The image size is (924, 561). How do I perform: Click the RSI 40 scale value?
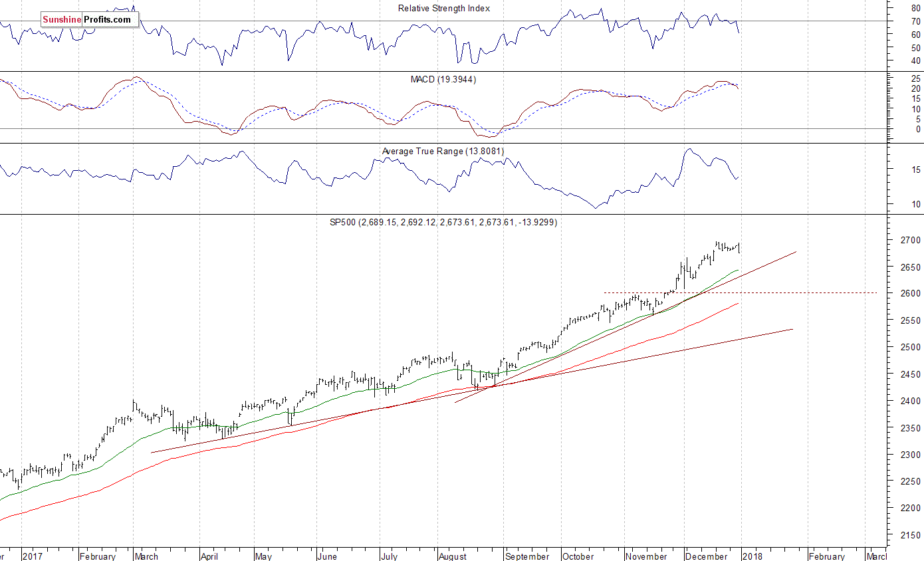click(916, 60)
